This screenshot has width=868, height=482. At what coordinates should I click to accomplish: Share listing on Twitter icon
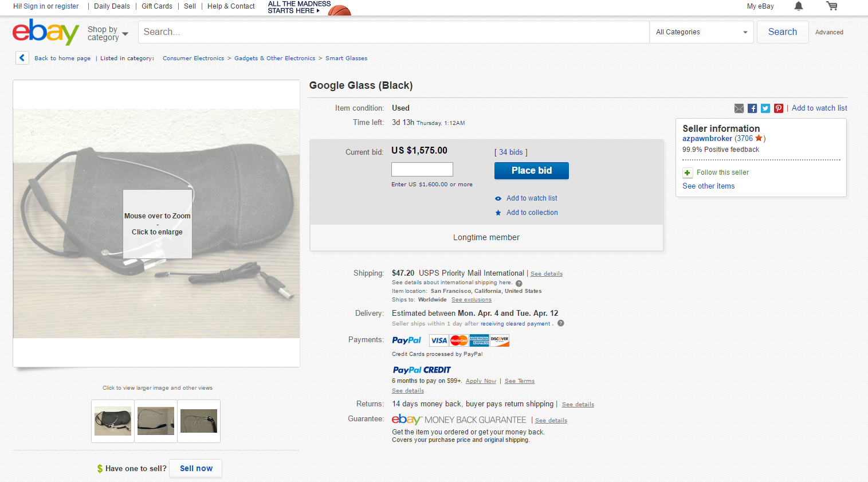[x=765, y=108]
